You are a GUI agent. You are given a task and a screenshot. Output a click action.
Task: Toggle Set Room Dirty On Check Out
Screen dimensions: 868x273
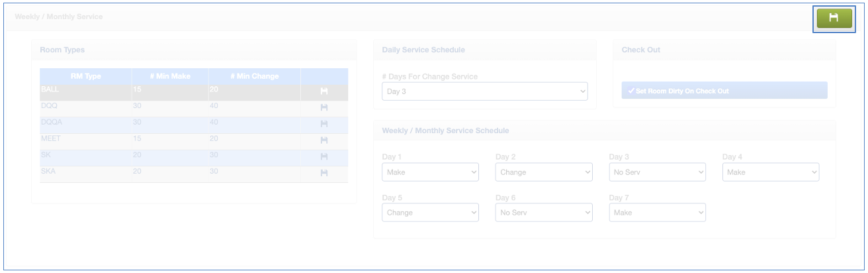724,91
